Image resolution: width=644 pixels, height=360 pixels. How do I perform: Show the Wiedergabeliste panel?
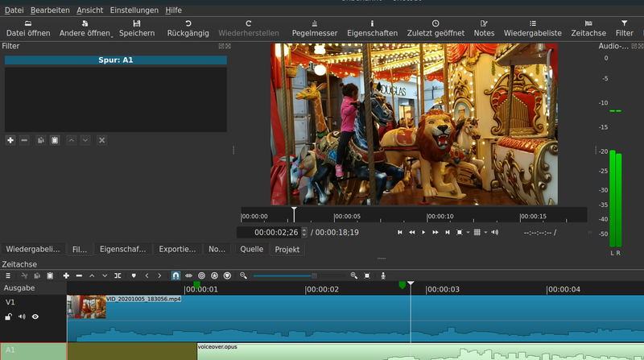tap(533, 28)
